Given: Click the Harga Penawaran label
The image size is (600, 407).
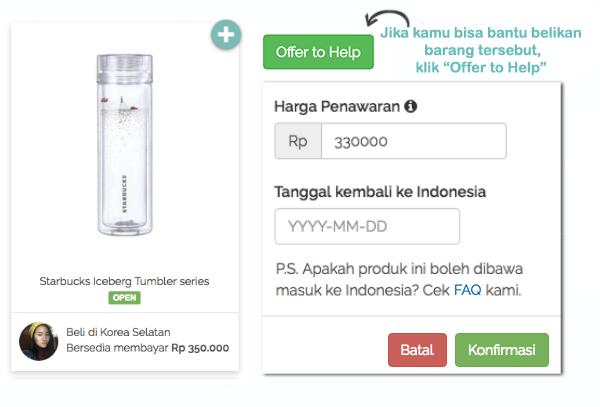Looking at the screenshot, I should point(337,106).
